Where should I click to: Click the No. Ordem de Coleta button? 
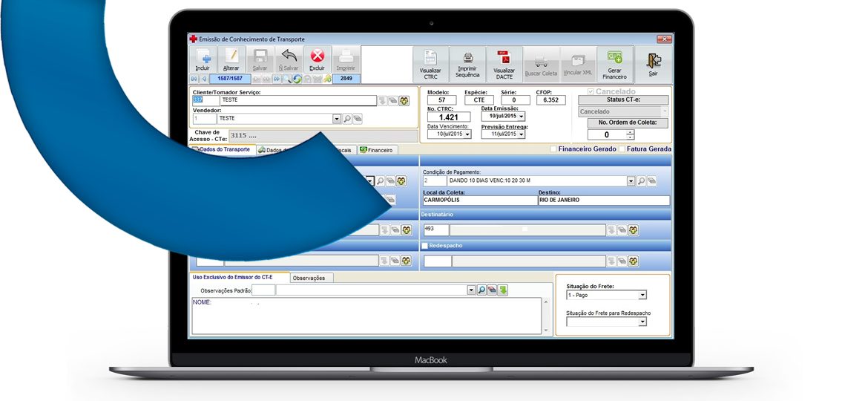(x=628, y=123)
